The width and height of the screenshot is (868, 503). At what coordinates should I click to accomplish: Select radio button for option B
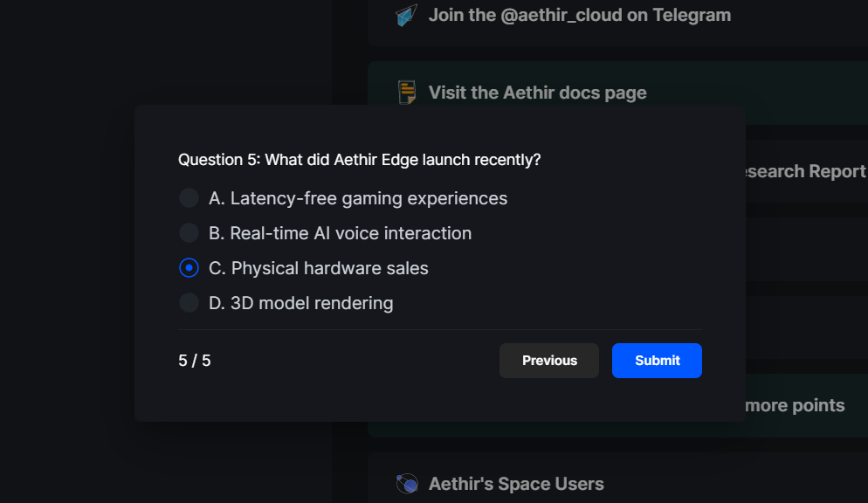coord(189,233)
